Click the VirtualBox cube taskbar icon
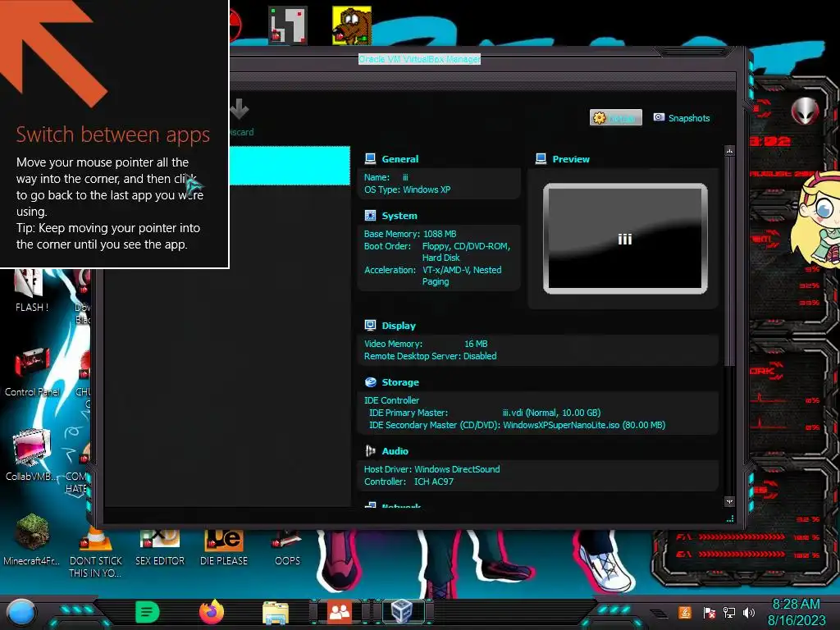This screenshot has height=630, width=840. [402, 612]
